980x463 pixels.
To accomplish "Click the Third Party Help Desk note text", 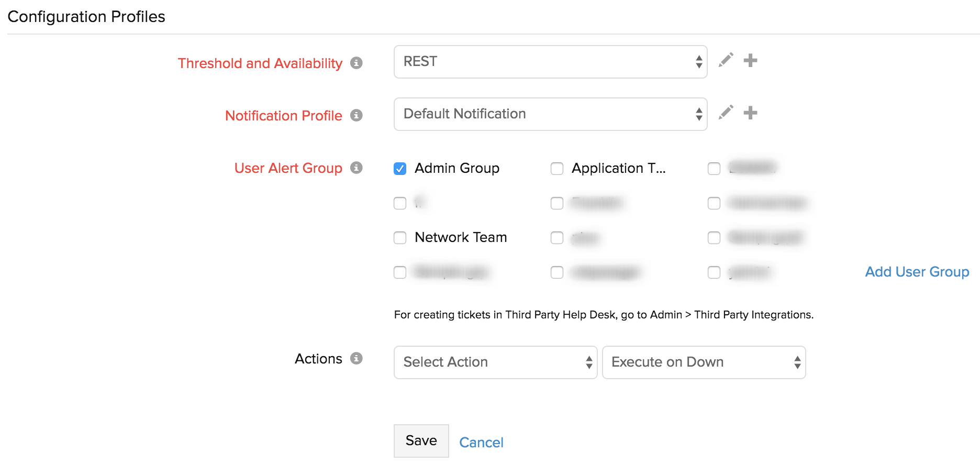I will click(x=604, y=315).
